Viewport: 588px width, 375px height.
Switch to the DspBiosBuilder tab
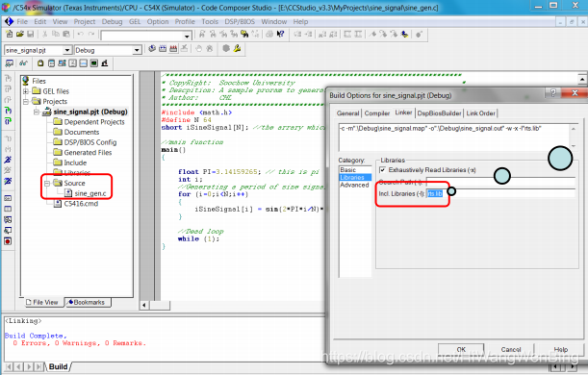[439, 113]
